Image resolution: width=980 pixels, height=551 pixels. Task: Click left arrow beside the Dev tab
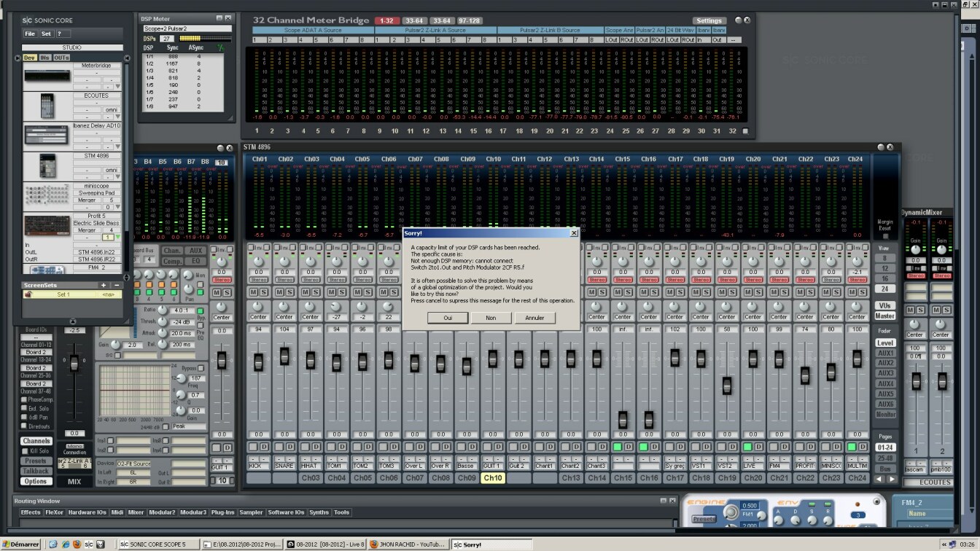(x=18, y=58)
